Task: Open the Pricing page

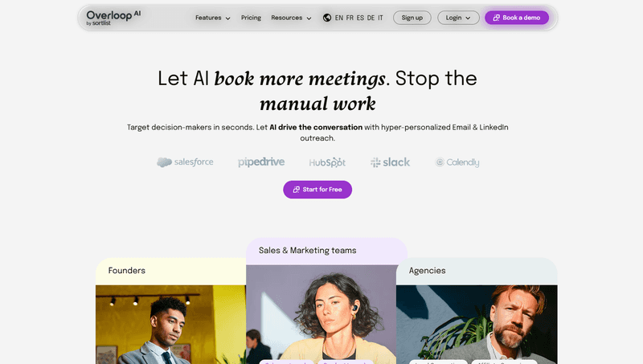Action: pyautogui.click(x=251, y=18)
